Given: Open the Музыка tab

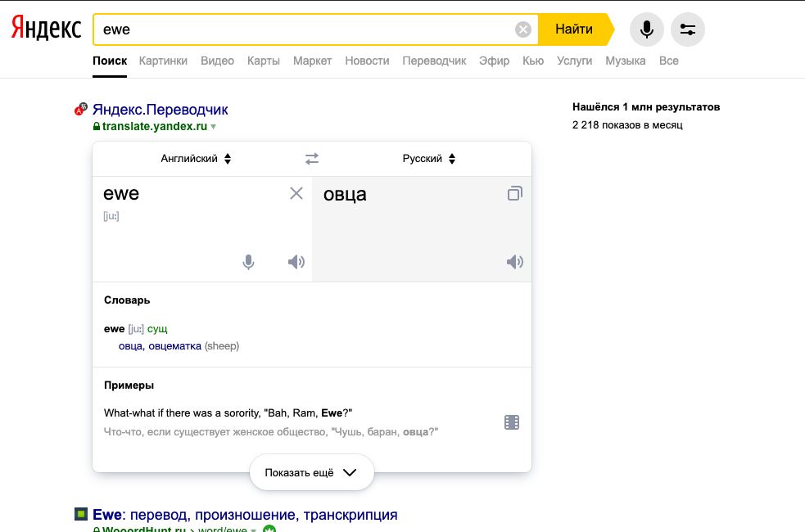Looking at the screenshot, I should point(626,61).
